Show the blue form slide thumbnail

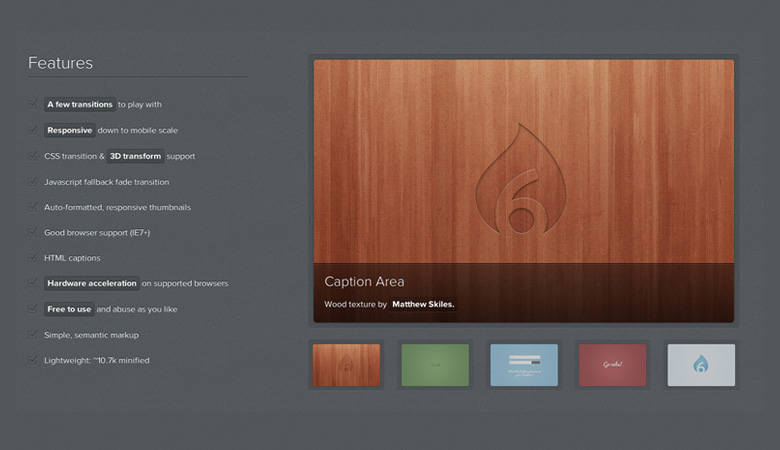(524, 365)
